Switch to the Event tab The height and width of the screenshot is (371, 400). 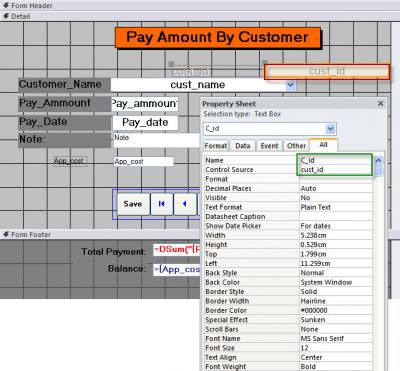tap(269, 146)
